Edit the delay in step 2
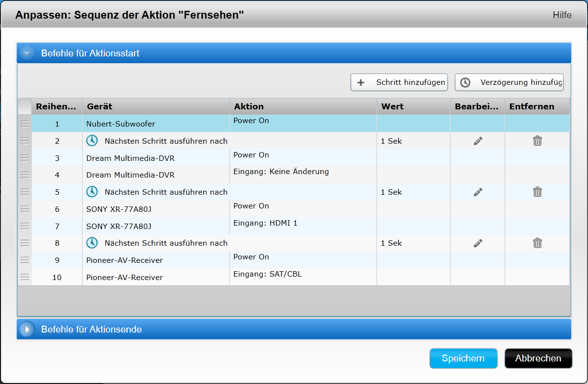 pyautogui.click(x=478, y=141)
